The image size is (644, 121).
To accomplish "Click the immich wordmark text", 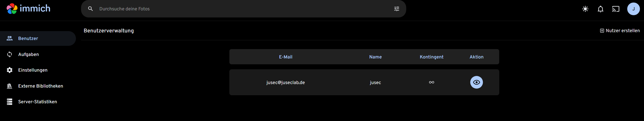I will (x=35, y=9).
